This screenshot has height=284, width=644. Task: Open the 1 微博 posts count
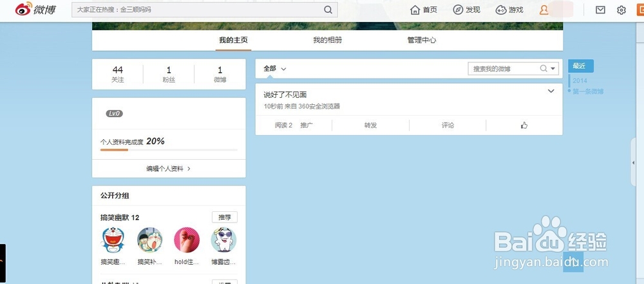point(220,74)
